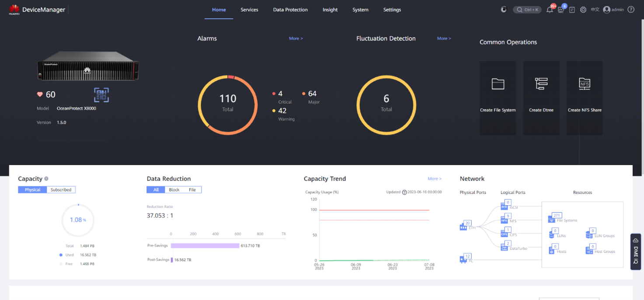Go to the Insight tab
Viewport: 644px width, 300px height.
tap(330, 10)
